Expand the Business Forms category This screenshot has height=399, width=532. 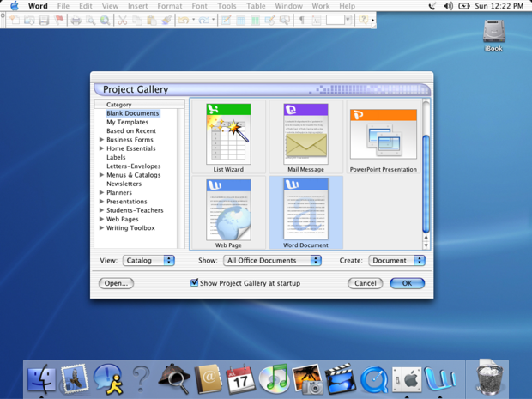point(101,140)
